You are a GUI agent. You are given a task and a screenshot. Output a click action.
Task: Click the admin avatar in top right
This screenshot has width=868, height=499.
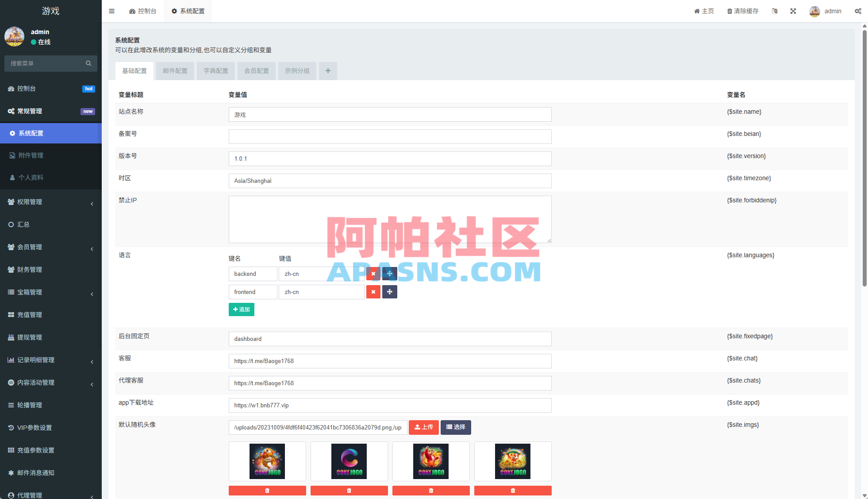tap(815, 11)
